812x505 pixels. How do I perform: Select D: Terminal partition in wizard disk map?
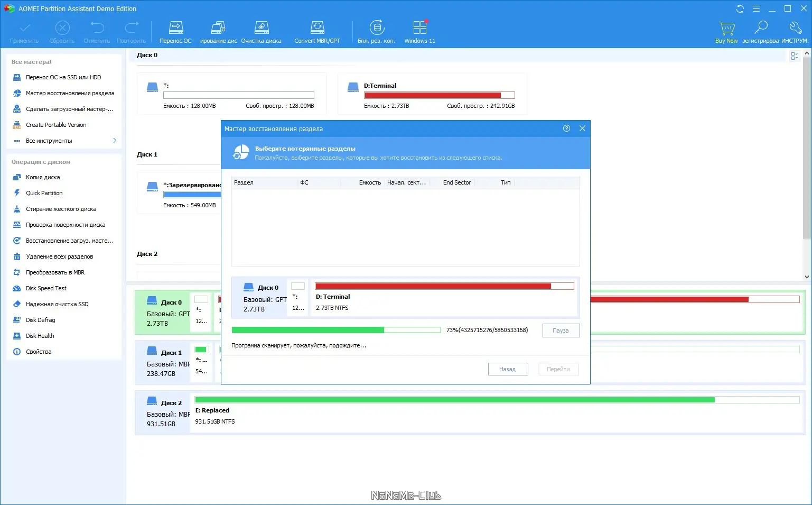tap(444, 297)
